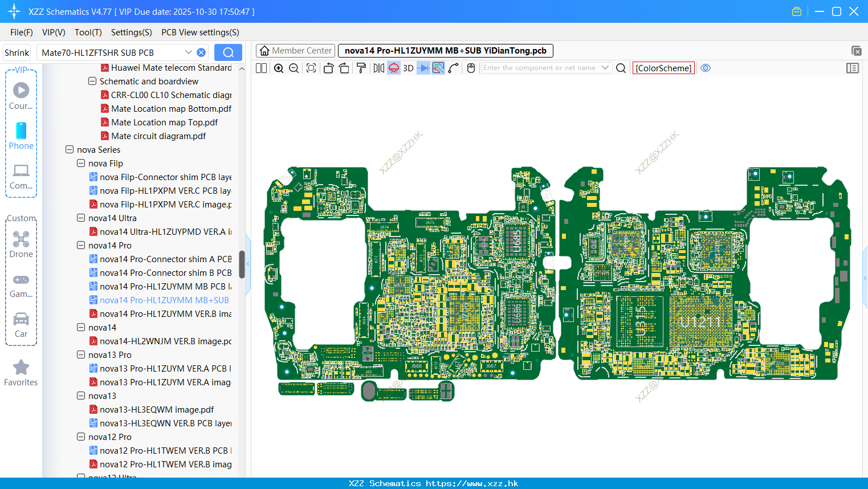Open the Member Center home button

coord(296,51)
